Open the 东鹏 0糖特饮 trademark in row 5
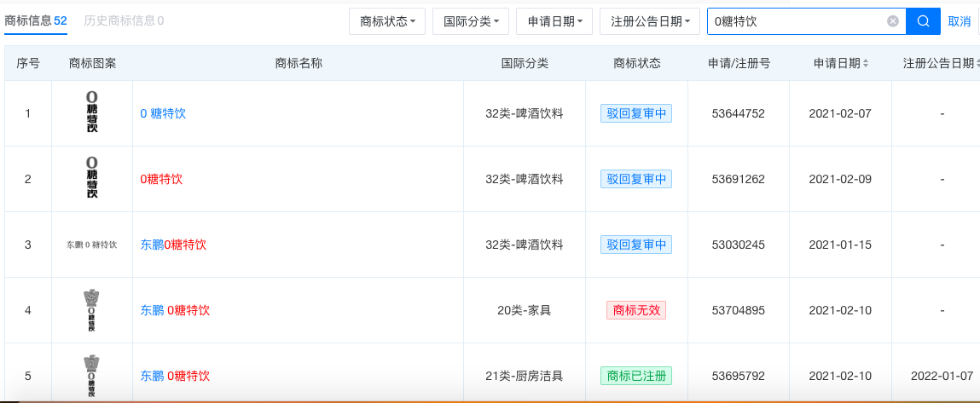Screen dimensions: 980x403 tap(175, 376)
